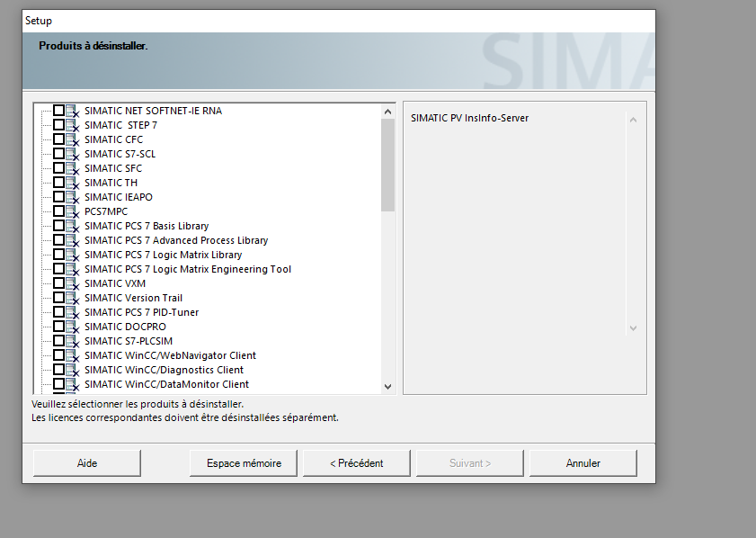Select SIMATIC PCS 7 Logic Matrix Engineering Tool

pos(188,269)
